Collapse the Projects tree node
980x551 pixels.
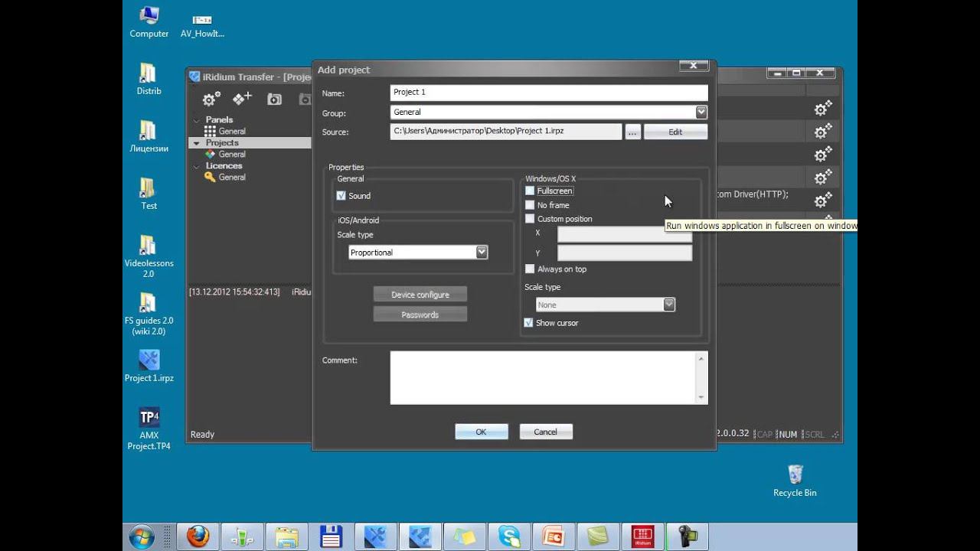(x=197, y=143)
